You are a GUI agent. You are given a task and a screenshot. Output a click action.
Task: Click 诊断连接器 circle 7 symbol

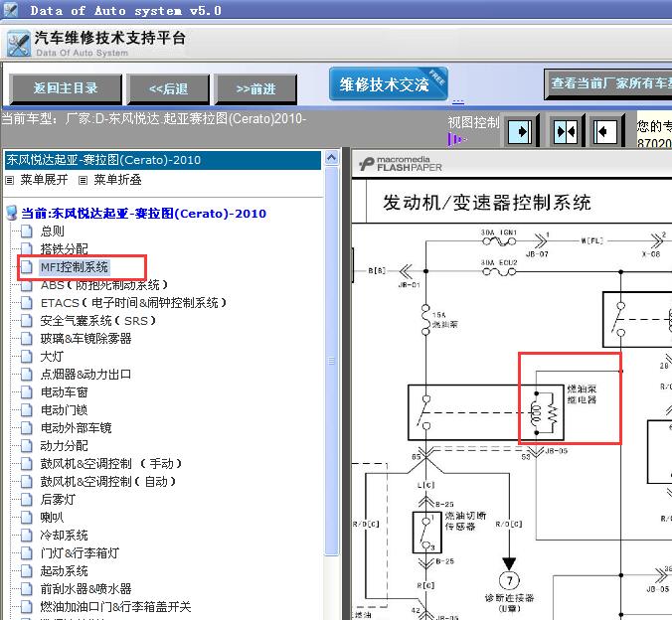(x=509, y=580)
